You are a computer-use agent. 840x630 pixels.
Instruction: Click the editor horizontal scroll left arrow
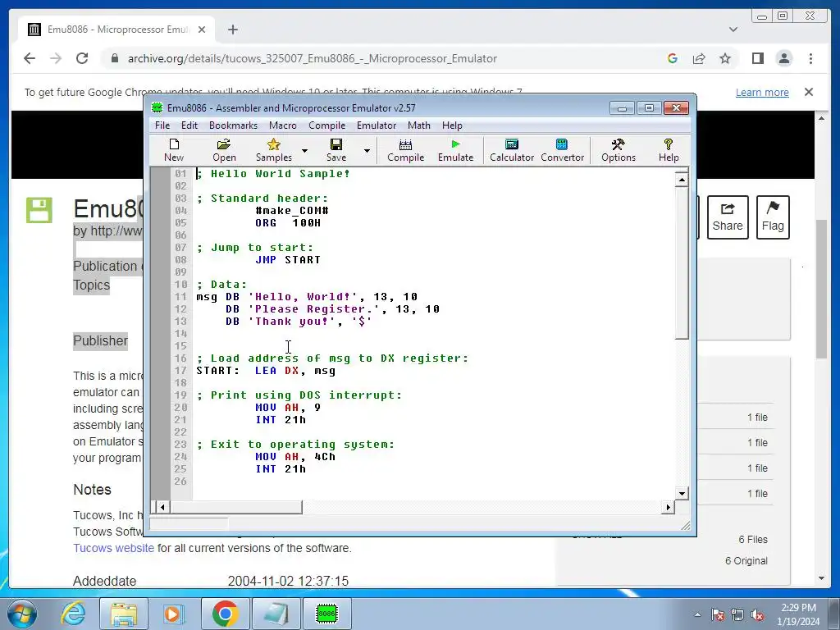click(x=162, y=506)
